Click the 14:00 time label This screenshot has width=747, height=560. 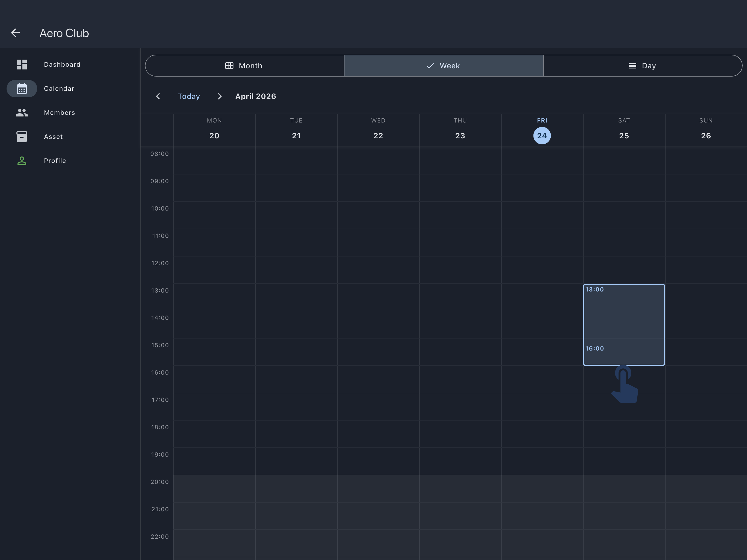(x=160, y=318)
